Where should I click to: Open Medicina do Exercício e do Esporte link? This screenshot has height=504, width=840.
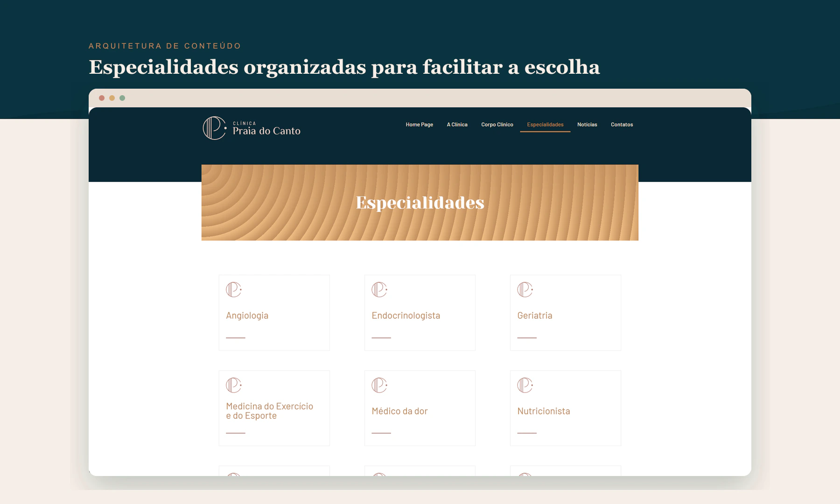point(270,411)
